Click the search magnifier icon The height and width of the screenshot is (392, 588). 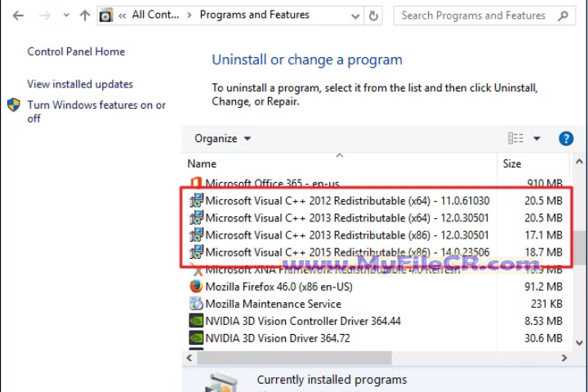tap(563, 16)
